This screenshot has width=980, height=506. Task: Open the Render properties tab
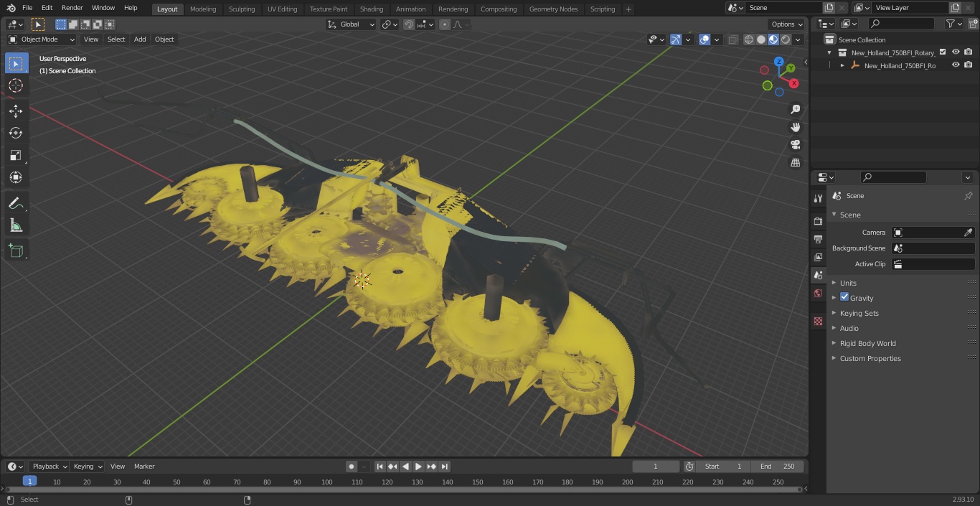[818, 222]
